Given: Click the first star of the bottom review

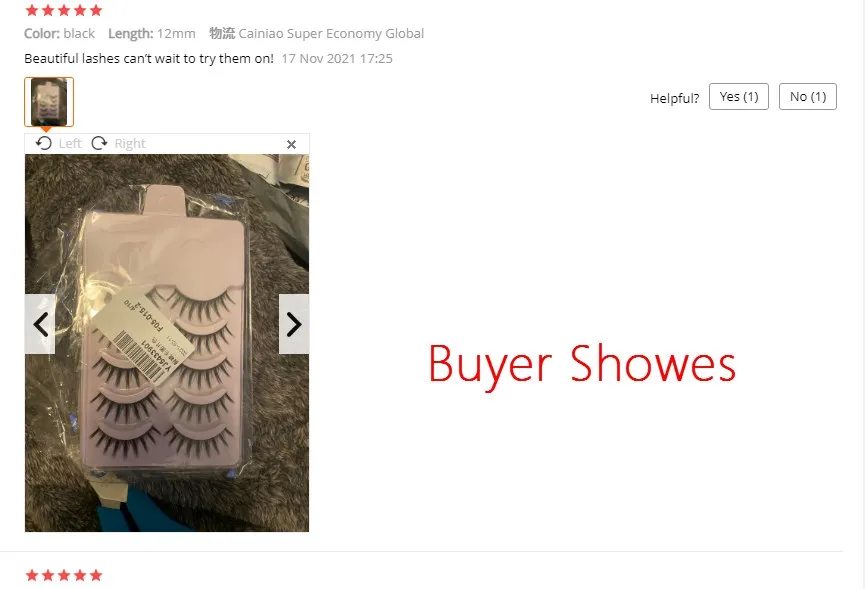Looking at the screenshot, I should 32,575.
